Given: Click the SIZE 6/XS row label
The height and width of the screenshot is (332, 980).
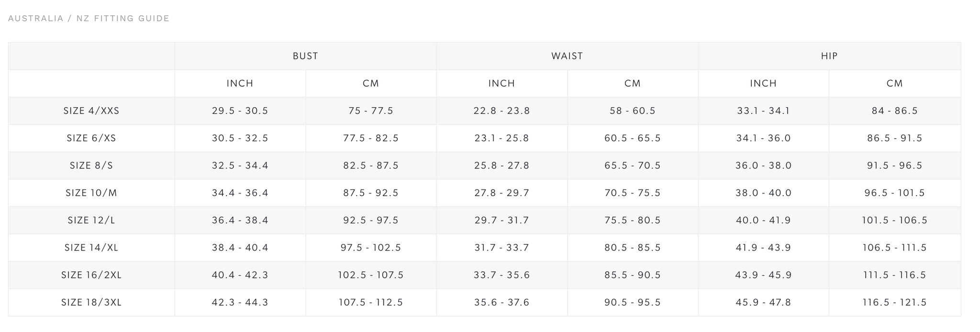Looking at the screenshot, I should [91, 138].
